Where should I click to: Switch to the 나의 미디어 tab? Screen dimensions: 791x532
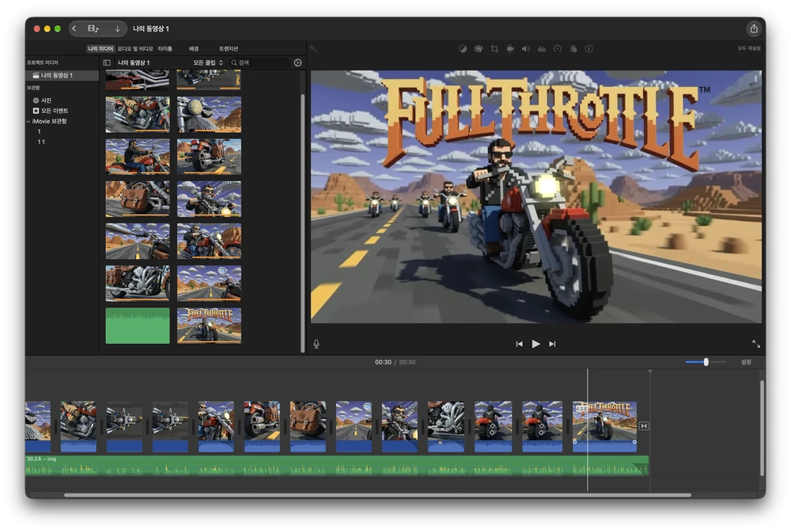point(100,48)
